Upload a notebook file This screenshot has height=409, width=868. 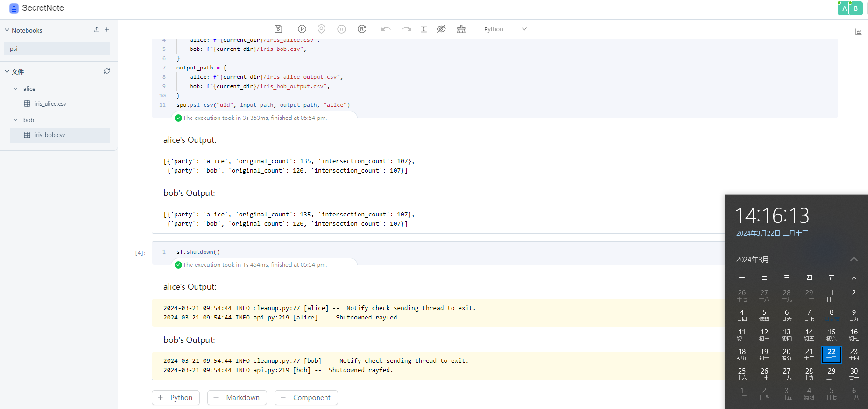97,29
